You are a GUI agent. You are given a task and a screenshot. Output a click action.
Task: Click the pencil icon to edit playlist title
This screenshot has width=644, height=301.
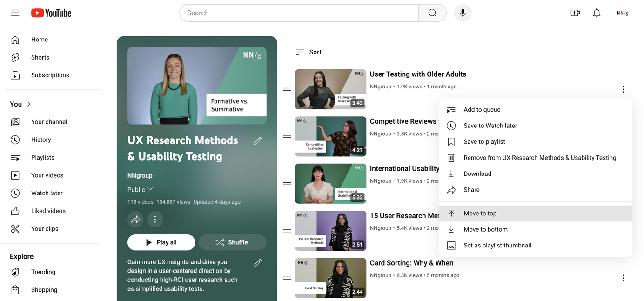click(x=257, y=141)
